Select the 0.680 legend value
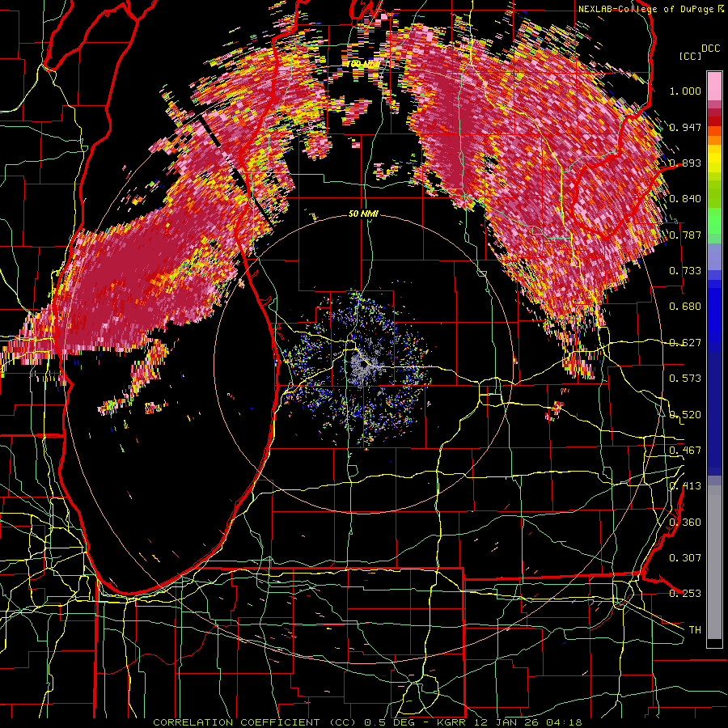This screenshot has width=728, height=728. [685, 307]
